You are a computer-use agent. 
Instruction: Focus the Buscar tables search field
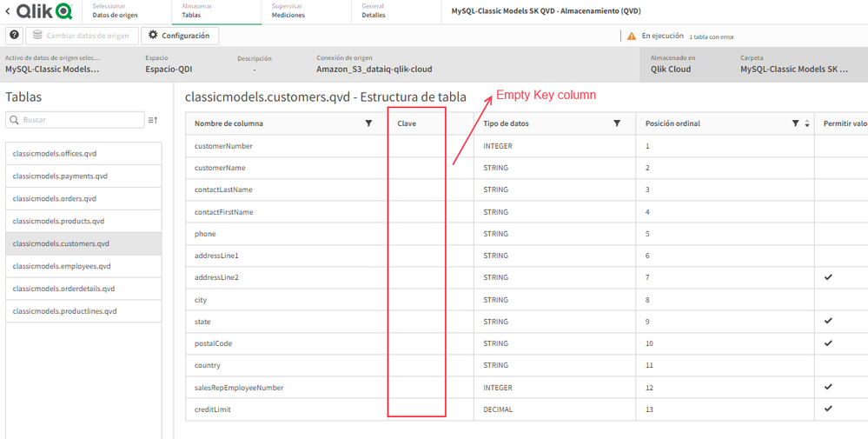(x=75, y=120)
